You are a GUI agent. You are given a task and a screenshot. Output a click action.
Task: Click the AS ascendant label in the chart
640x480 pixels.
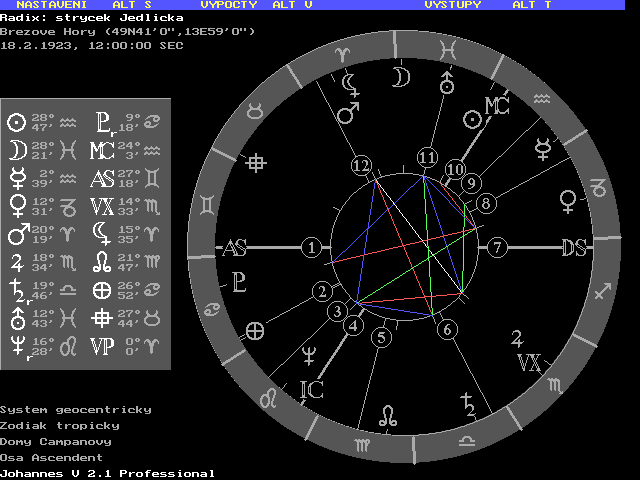tap(235, 248)
